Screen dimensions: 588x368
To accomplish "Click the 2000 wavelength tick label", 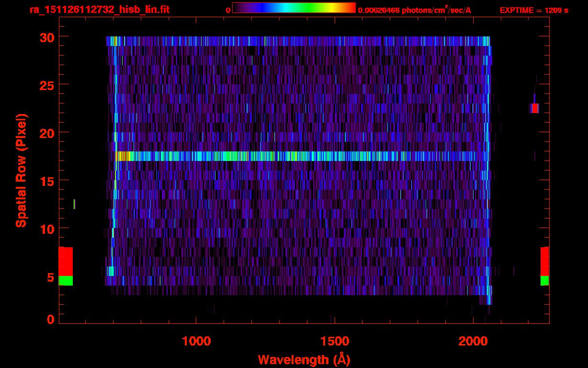I will pos(473,341).
